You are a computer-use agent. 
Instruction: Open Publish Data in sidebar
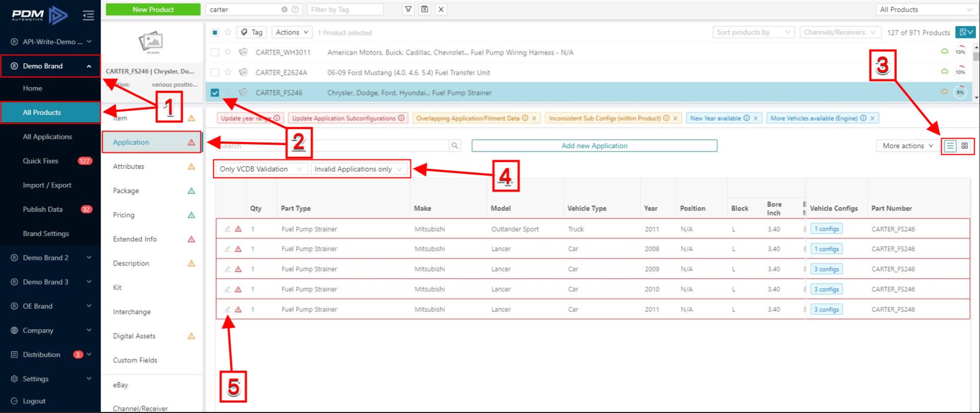(x=42, y=209)
